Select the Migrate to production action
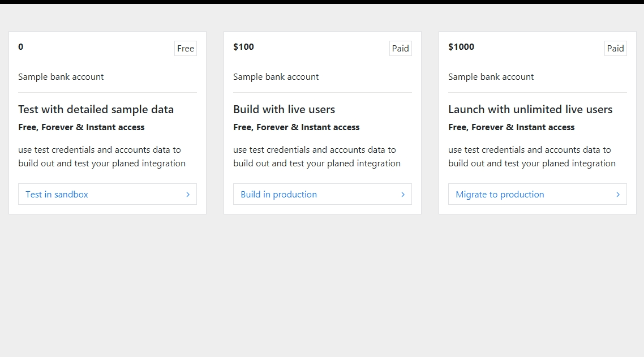The width and height of the screenshot is (644, 357). click(499, 194)
